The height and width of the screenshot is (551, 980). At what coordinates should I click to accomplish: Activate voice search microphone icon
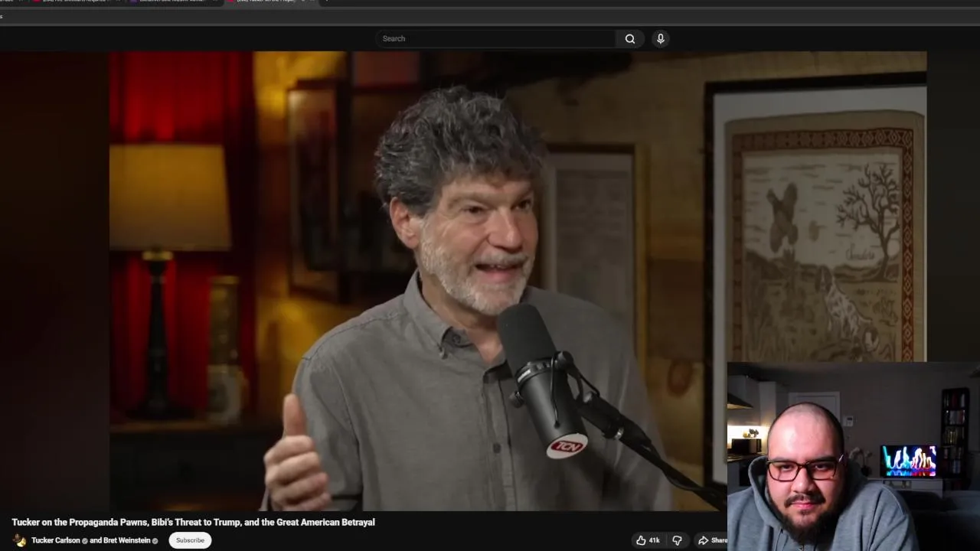661,39
